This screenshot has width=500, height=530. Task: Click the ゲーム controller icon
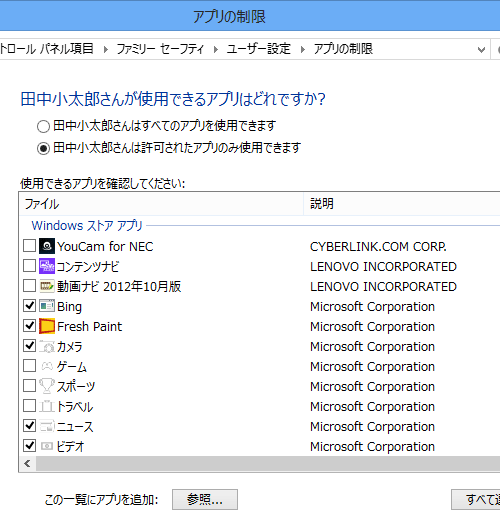tap(47, 366)
